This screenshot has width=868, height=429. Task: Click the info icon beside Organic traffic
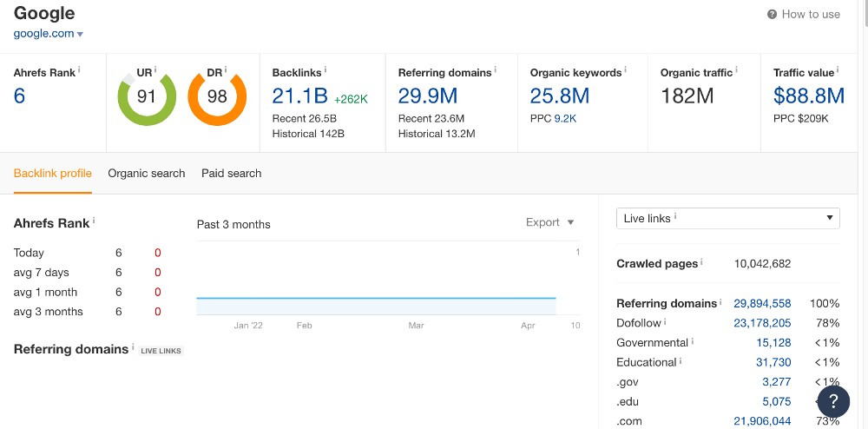pyautogui.click(x=737, y=69)
